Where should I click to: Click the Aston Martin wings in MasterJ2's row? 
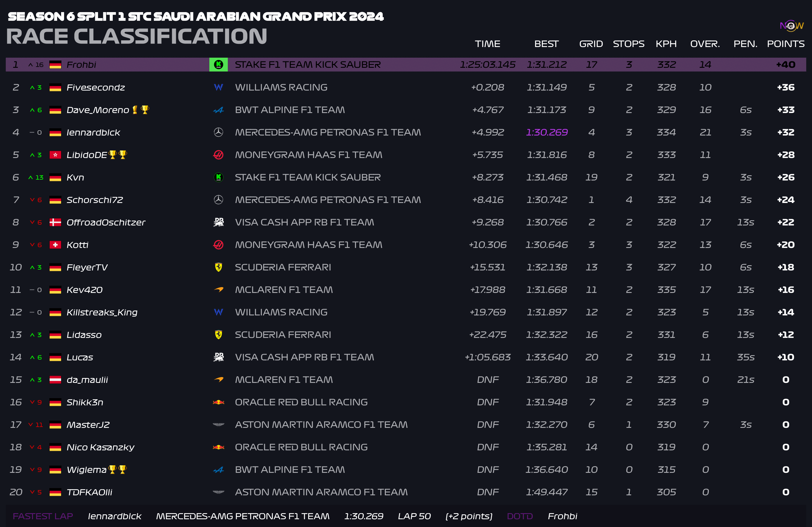[218, 425]
